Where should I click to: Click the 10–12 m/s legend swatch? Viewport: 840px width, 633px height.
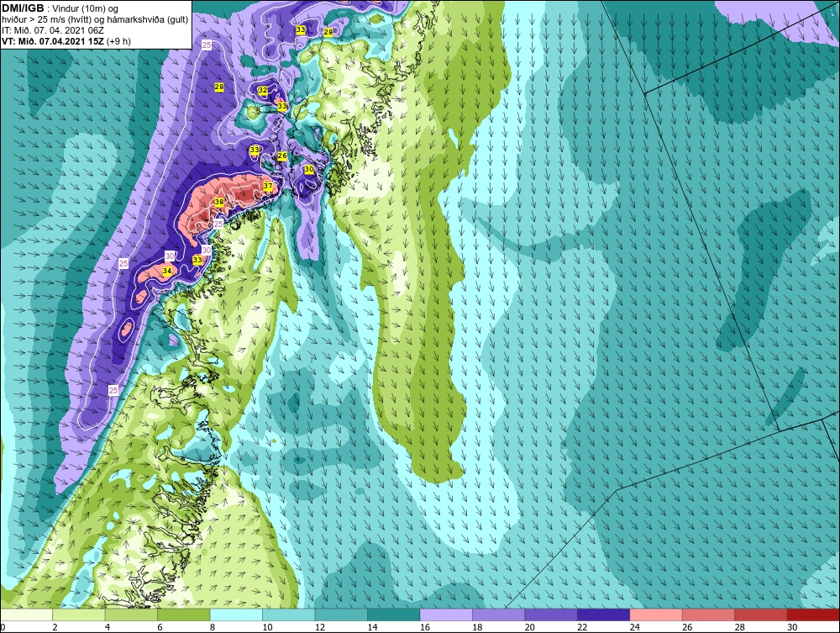289,615
